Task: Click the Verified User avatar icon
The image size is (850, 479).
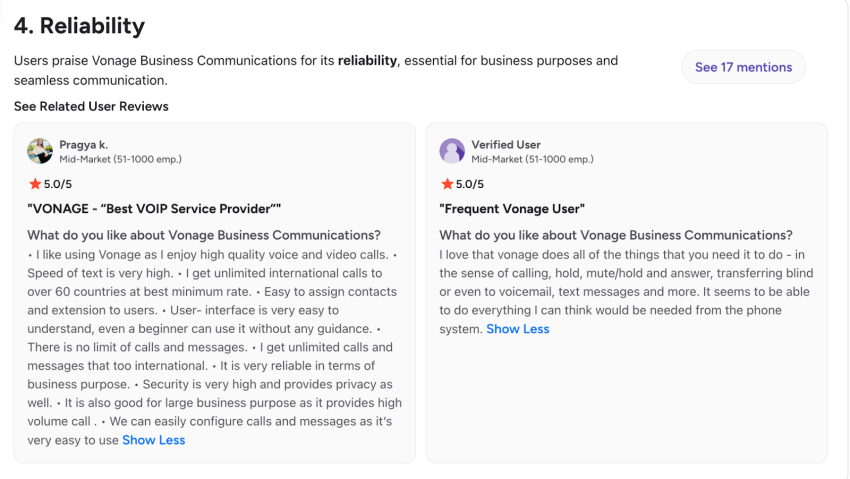Action: point(452,151)
